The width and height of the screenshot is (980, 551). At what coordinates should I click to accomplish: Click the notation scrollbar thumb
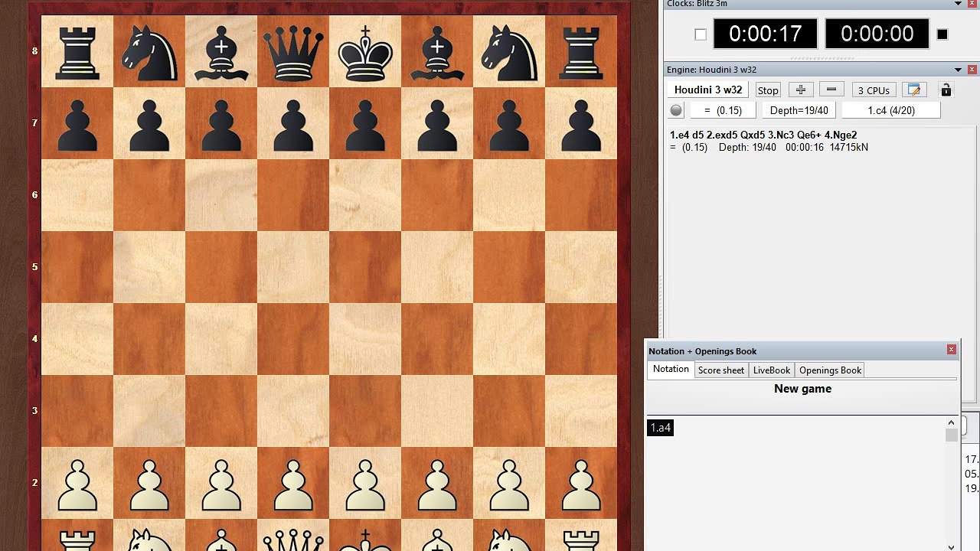951,435
